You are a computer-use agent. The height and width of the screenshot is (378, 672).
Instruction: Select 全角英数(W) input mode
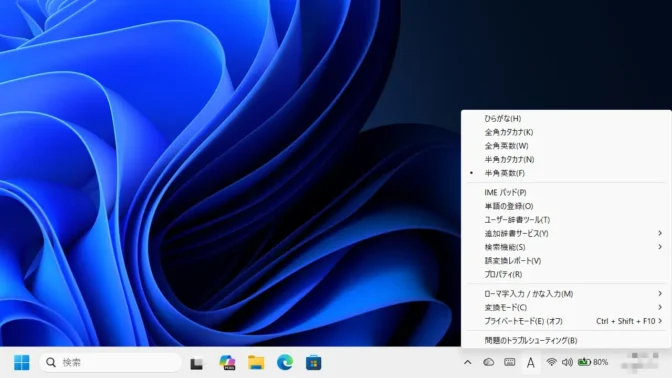(566, 146)
